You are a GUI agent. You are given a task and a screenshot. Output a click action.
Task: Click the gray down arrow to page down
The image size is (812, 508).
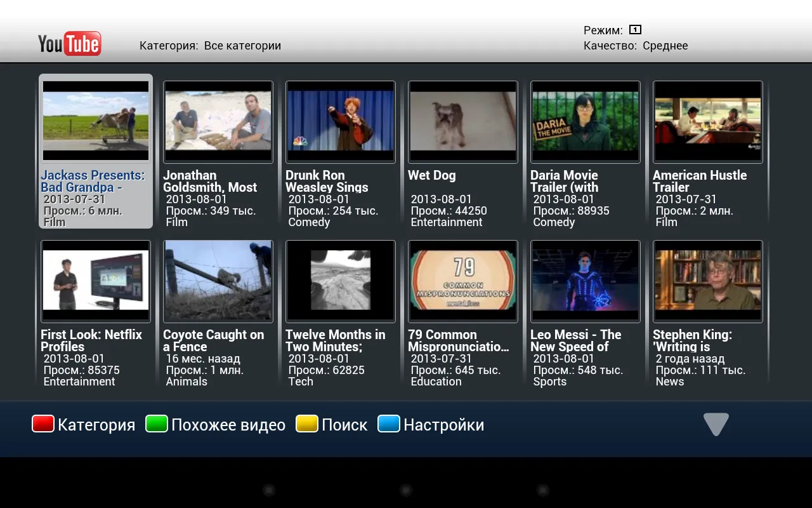point(716,424)
